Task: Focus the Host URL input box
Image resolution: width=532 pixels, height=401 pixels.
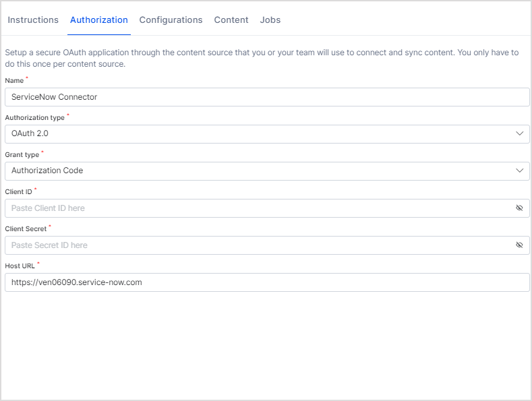Action: (x=266, y=282)
